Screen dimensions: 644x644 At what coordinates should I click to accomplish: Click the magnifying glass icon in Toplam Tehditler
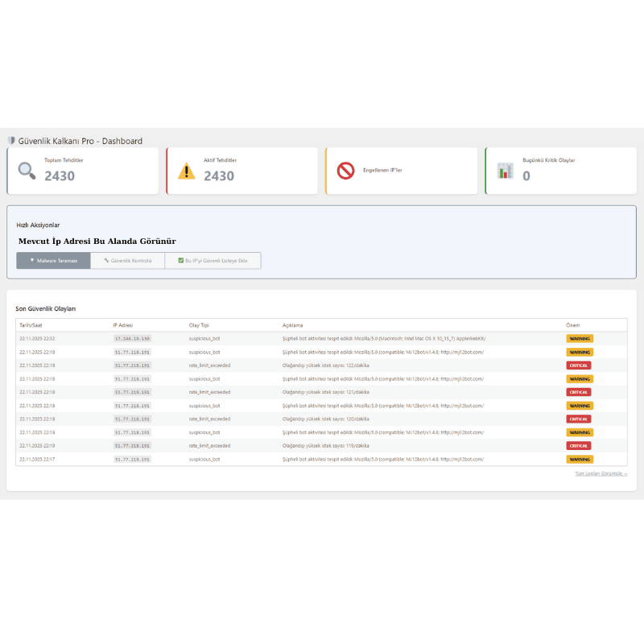27,171
